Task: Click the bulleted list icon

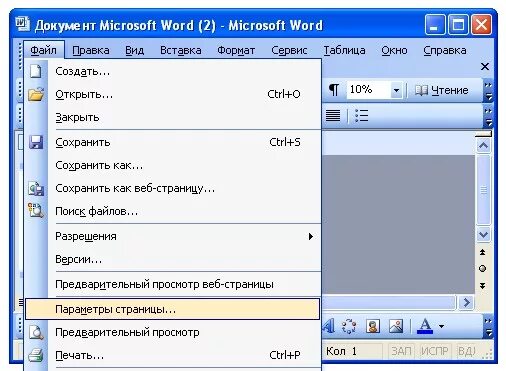Action: coord(361,116)
